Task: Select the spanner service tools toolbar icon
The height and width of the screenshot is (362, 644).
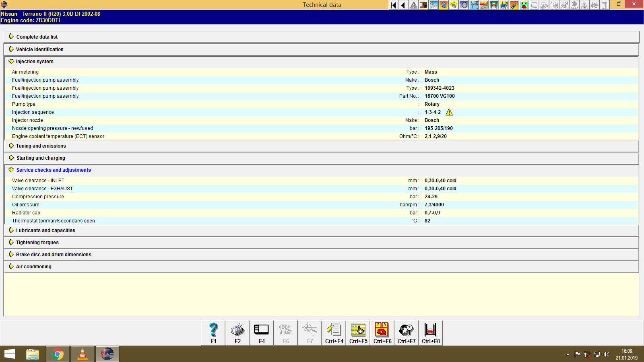Action: coord(433,5)
